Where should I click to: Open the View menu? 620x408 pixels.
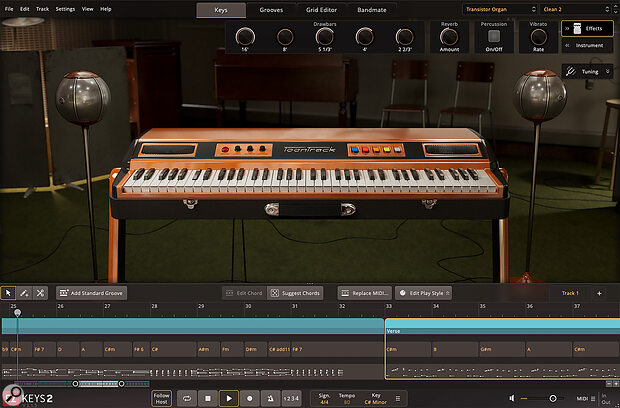87,9
